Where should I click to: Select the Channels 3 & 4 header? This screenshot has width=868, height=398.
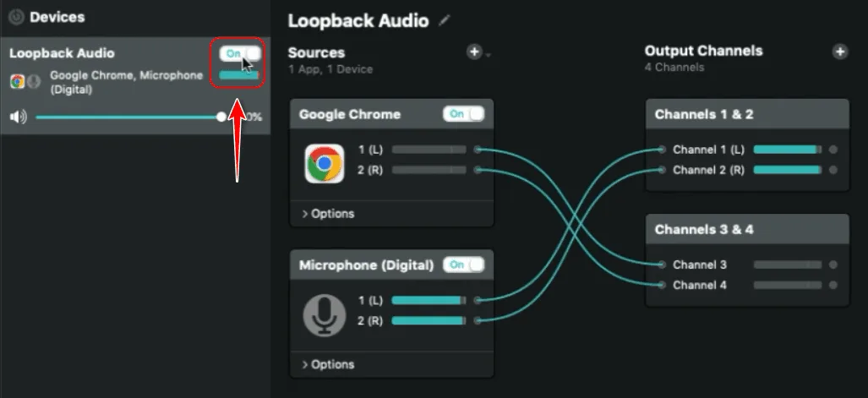[747, 229]
